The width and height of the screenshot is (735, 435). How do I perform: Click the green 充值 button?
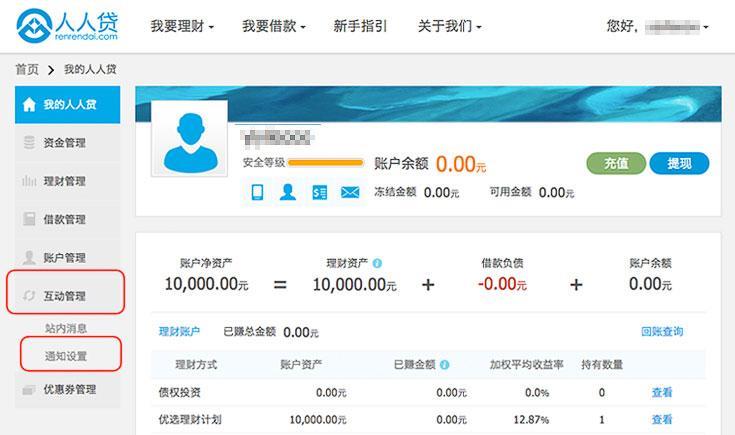point(616,164)
